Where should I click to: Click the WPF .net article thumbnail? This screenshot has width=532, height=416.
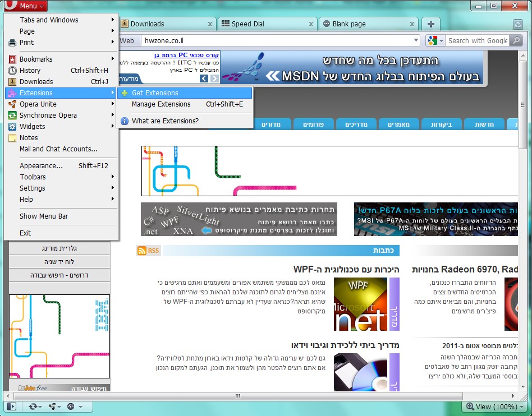coord(360,304)
